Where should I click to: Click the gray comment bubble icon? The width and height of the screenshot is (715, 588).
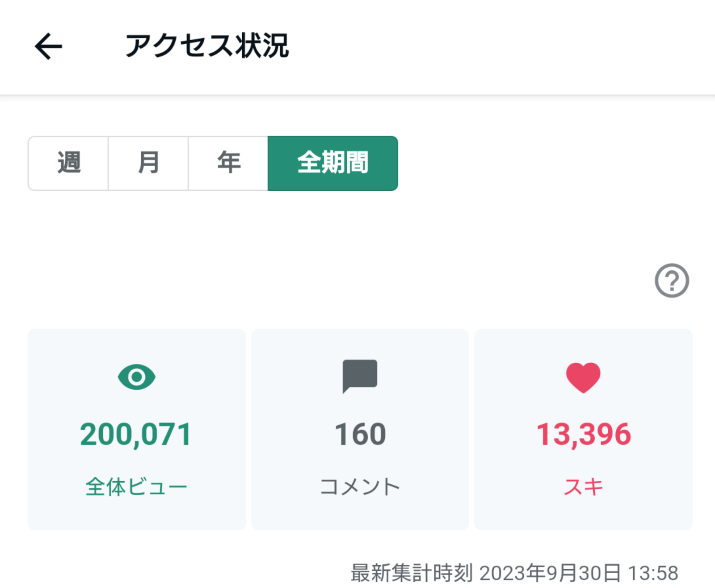[359, 375]
